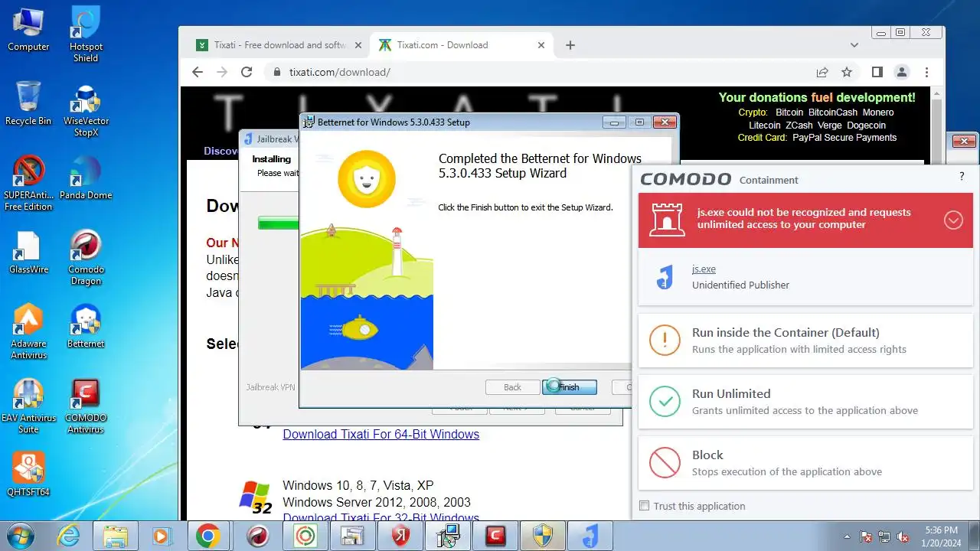
Task: Click the BitcoinCash donation link
Action: point(833,112)
